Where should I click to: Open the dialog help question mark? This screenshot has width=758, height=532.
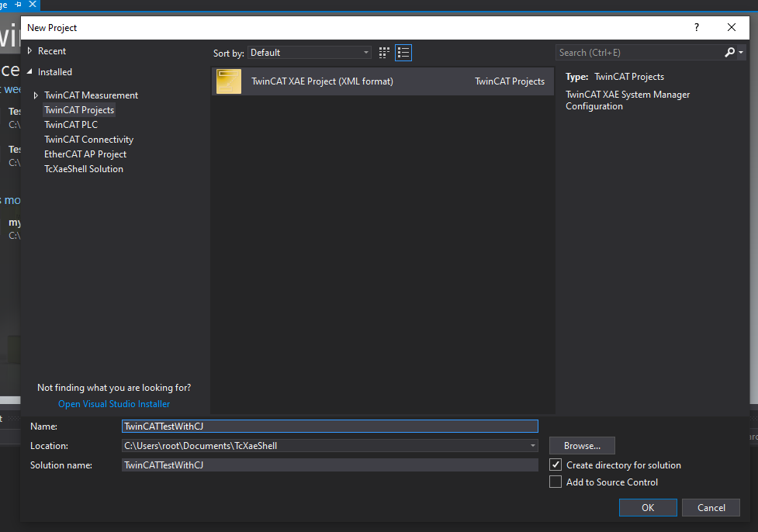tap(697, 28)
